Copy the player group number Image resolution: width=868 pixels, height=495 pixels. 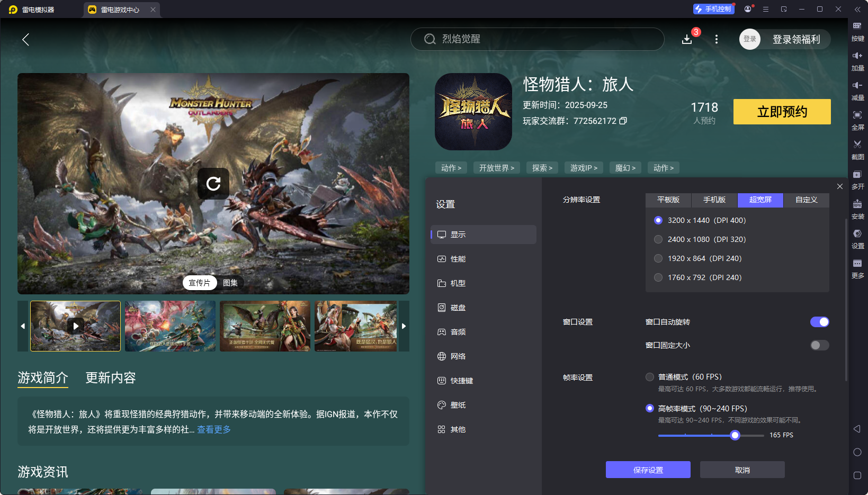[623, 121]
